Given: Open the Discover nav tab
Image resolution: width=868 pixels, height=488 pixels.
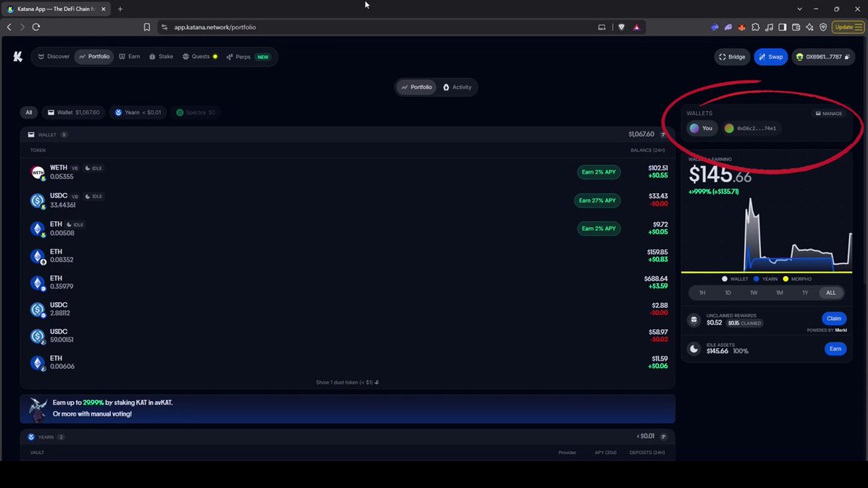Looking at the screenshot, I should pos(54,56).
